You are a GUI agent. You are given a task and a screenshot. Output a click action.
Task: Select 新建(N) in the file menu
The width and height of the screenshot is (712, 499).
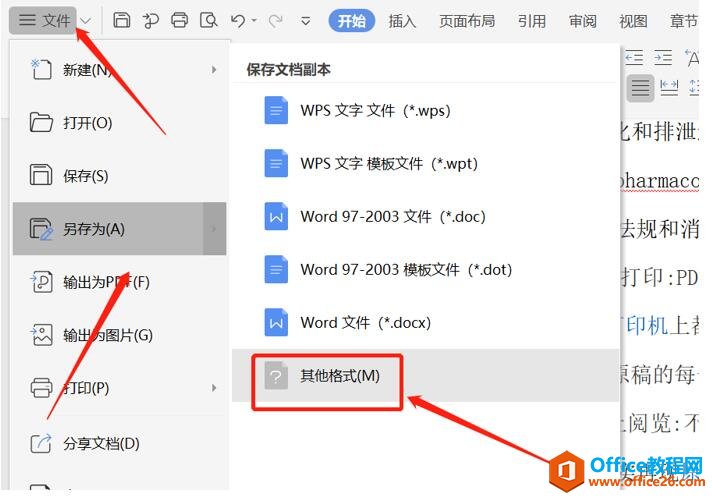pos(119,70)
